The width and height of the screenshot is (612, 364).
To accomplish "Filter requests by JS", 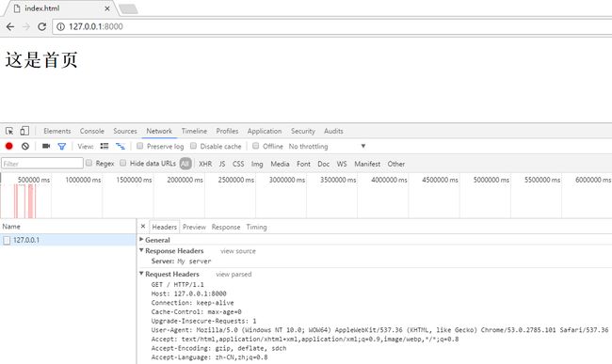I will [x=222, y=164].
